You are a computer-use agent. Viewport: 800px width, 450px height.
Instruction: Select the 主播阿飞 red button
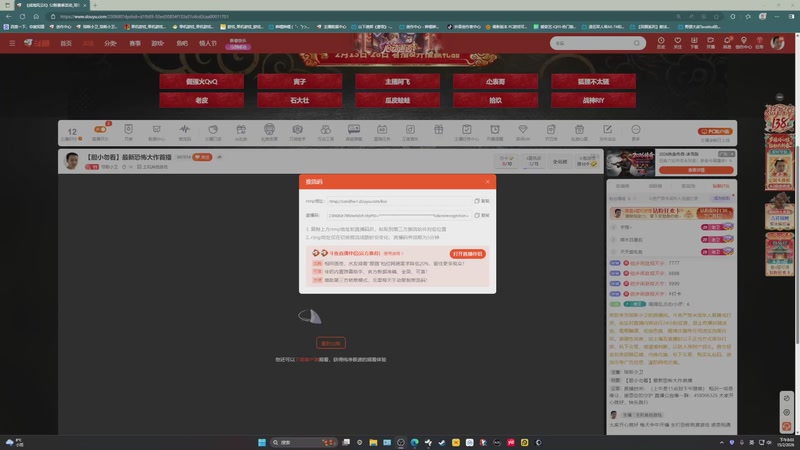397,82
